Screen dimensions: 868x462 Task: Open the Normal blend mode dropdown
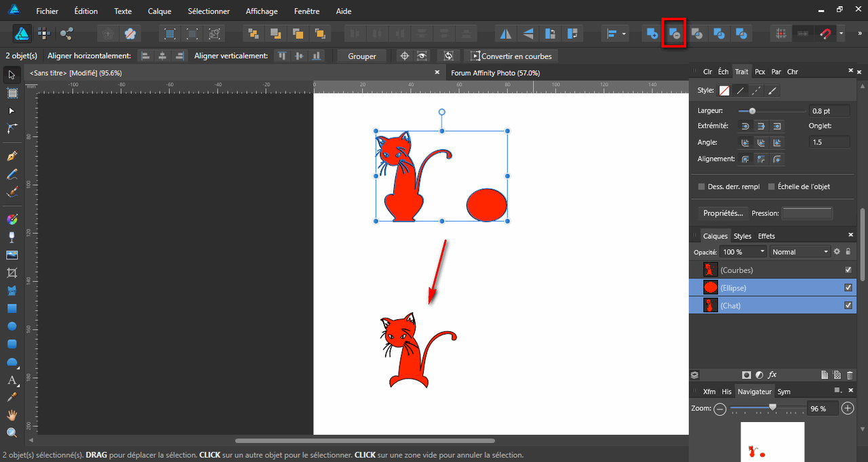click(x=800, y=251)
